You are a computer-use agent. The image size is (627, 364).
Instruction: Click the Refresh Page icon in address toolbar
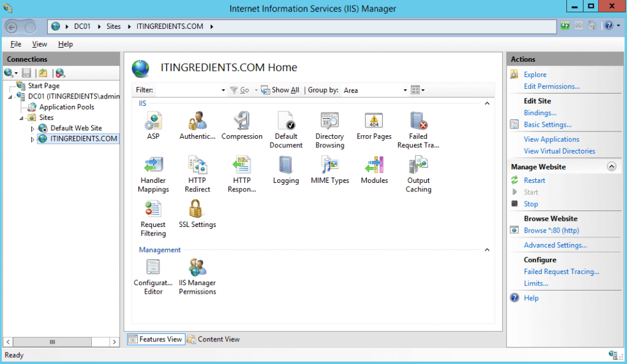(565, 26)
